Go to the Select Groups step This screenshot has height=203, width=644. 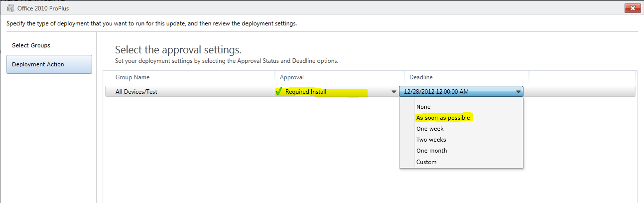coord(31,45)
